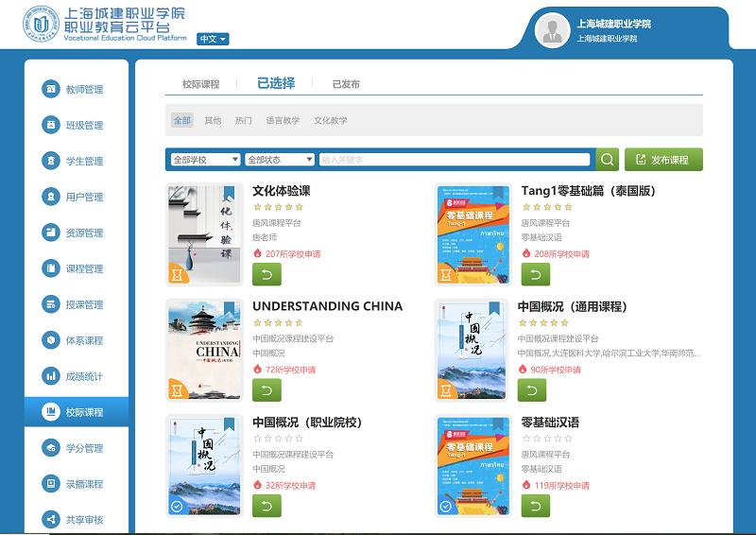The image size is (756, 535).
Task: Click the platform logo emblem
Action: [41, 25]
